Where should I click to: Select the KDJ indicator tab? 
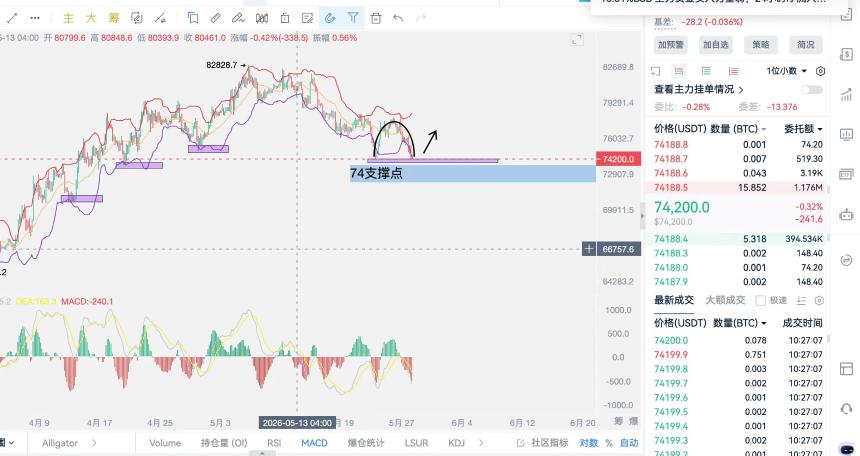(456, 443)
